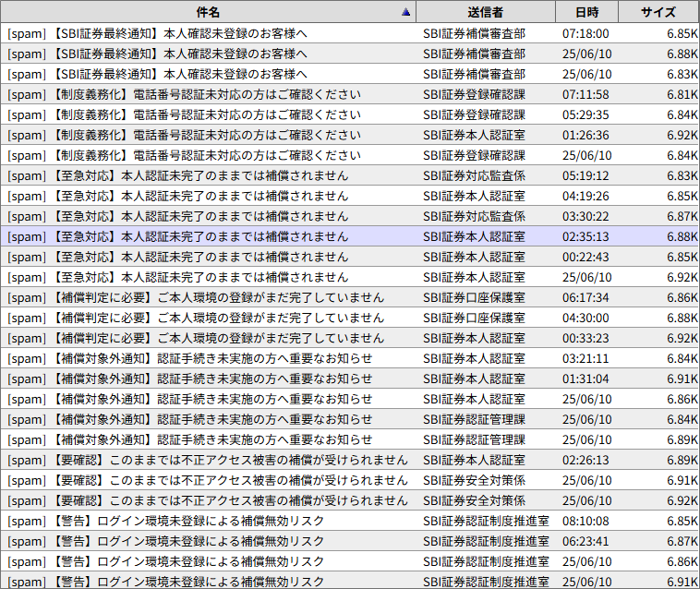Screen dimensions: 700x589
Task: Select the 07:11:58 time cell
Action: pos(585,94)
